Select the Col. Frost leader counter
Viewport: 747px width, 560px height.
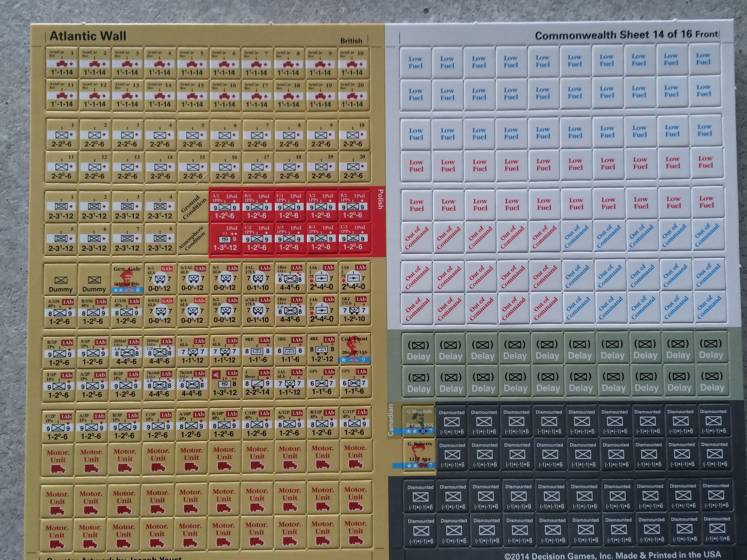tap(354, 350)
